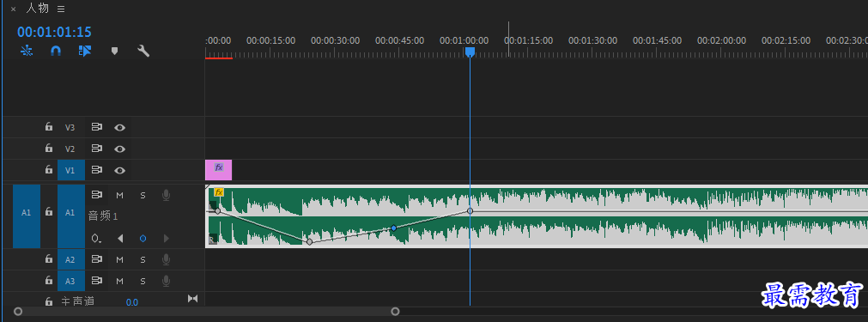
Task: Toggle sync lock on track A2
Action: 97,259
